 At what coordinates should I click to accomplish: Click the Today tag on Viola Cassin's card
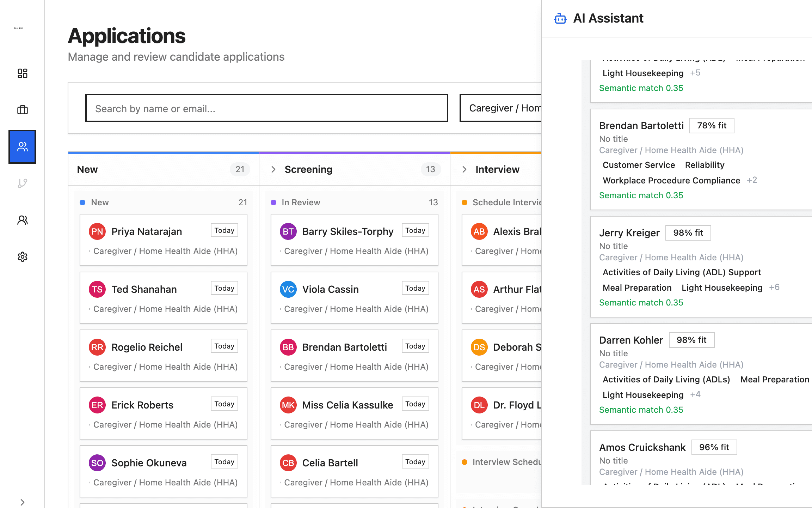pos(415,288)
